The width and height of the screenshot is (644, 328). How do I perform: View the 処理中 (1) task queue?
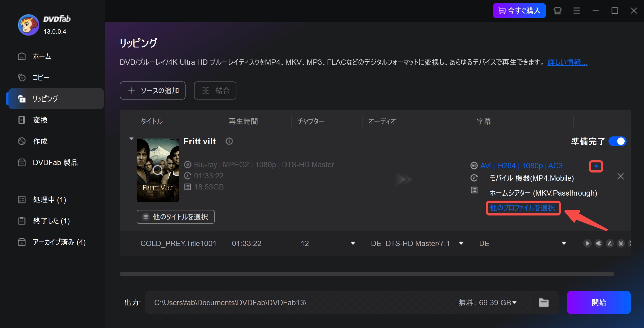(x=56, y=200)
